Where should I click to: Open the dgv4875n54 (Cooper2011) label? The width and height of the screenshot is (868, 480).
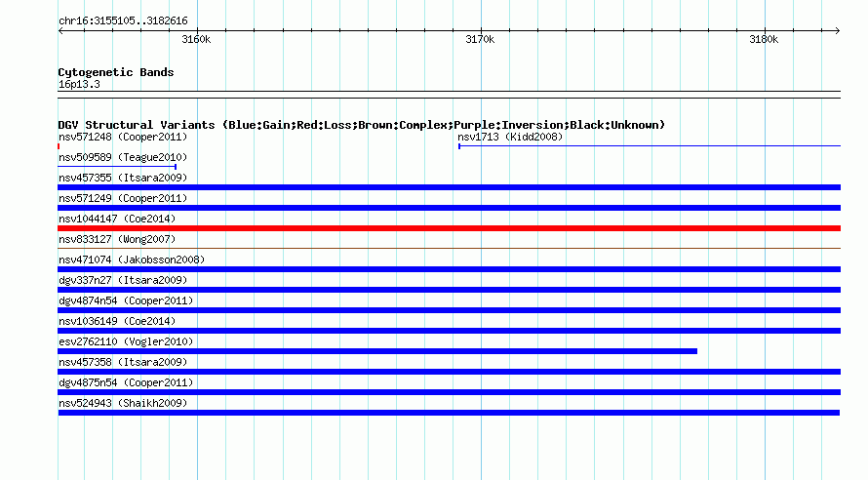126,382
